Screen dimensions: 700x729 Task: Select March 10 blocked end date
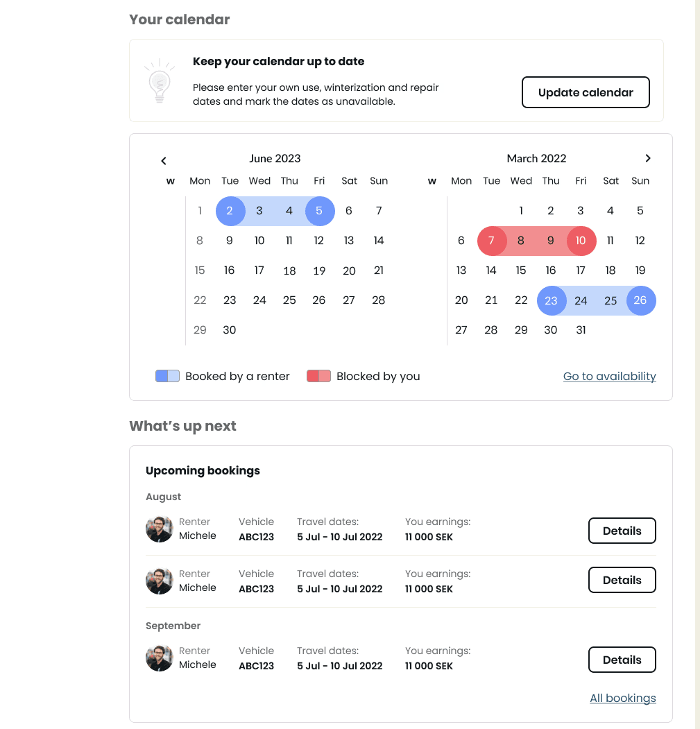tap(581, 241)
